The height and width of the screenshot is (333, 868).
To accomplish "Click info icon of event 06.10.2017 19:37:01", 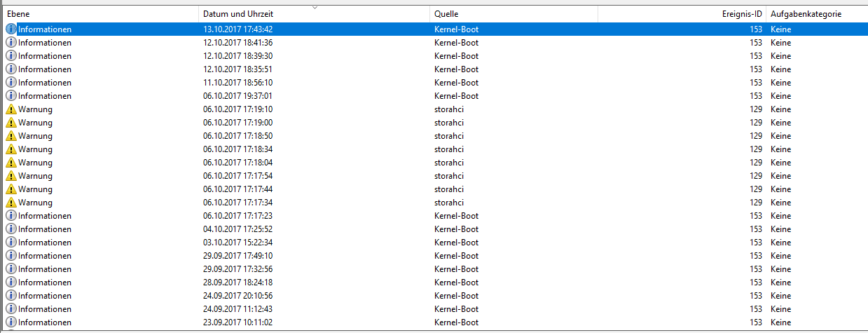I will pyautogui.click(x=11, y=96).
